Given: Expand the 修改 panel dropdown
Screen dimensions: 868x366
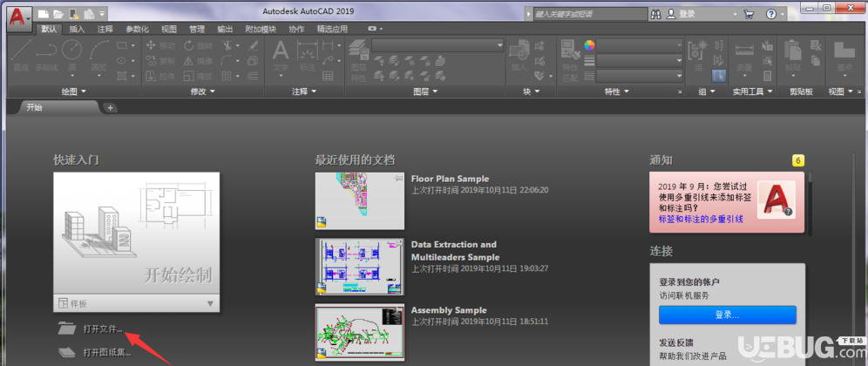Looking at the screenshot, I should [202, 91].
